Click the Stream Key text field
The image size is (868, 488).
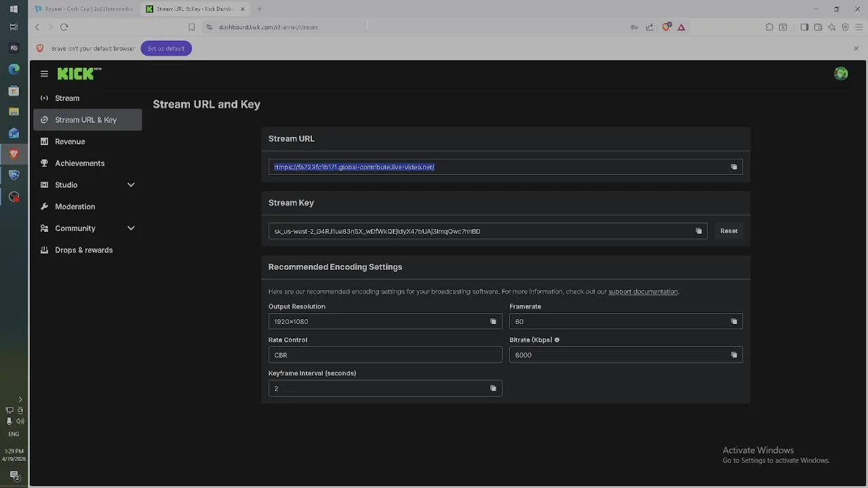(475, 231)
